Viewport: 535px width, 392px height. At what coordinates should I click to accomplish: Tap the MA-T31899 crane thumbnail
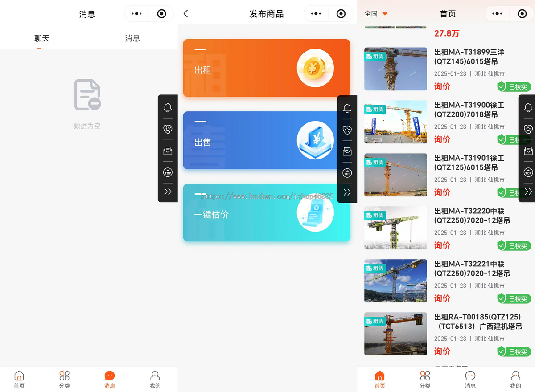[x=395, y=69]
